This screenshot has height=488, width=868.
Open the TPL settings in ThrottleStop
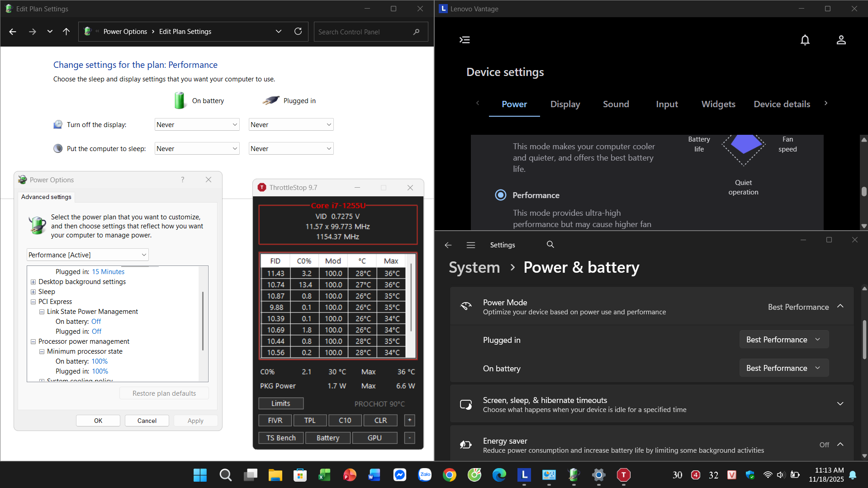[x=310, y=420]
